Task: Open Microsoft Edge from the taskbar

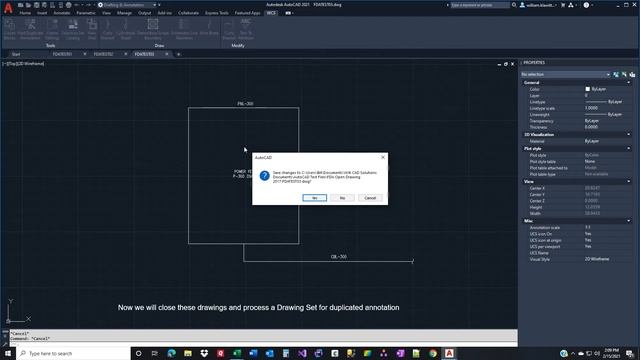Action: (x=171, y=353)
